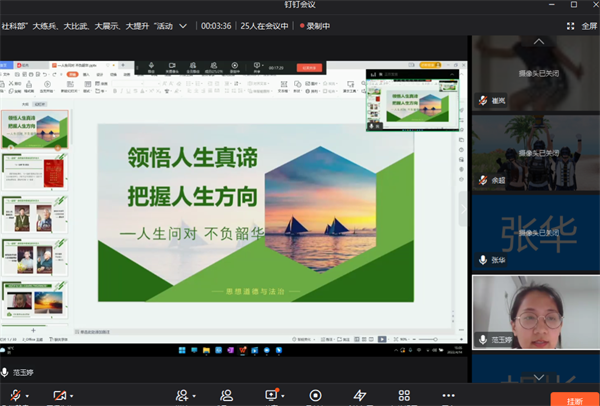
Task: Collapse the shared-screen preview window chevron
Action: pyautogui.click(x=452, y=74)
